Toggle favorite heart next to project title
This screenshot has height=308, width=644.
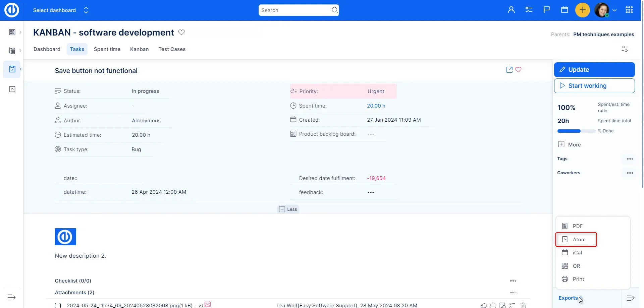[181, 33]
